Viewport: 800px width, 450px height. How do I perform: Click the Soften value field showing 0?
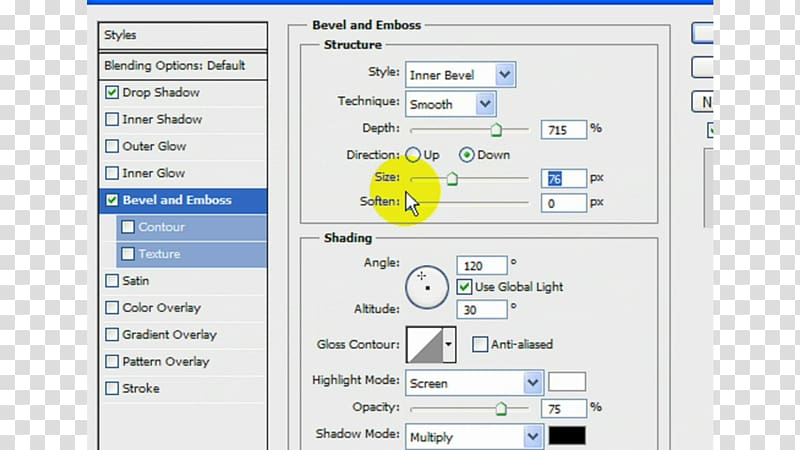coord(563,203)
